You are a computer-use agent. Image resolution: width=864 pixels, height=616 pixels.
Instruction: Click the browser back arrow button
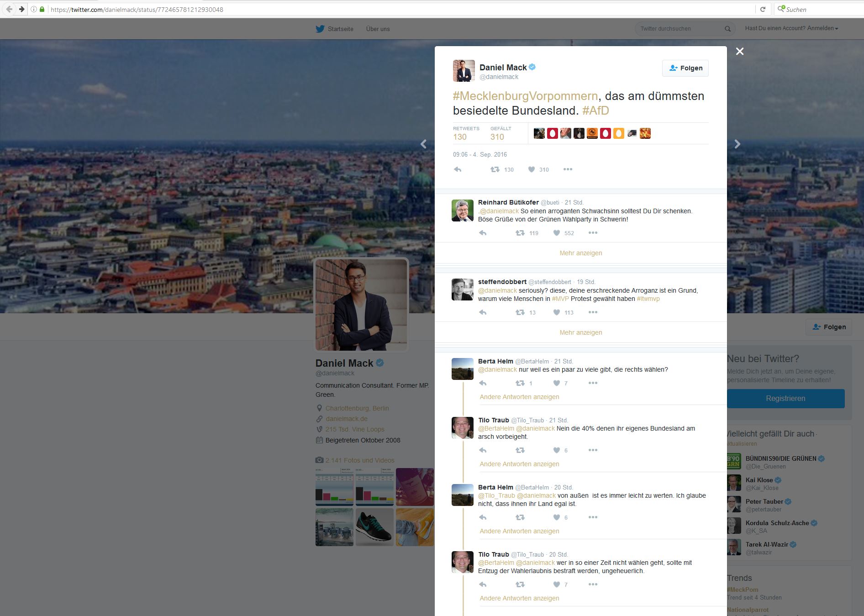pyautogui.click(x=9, y=9)
